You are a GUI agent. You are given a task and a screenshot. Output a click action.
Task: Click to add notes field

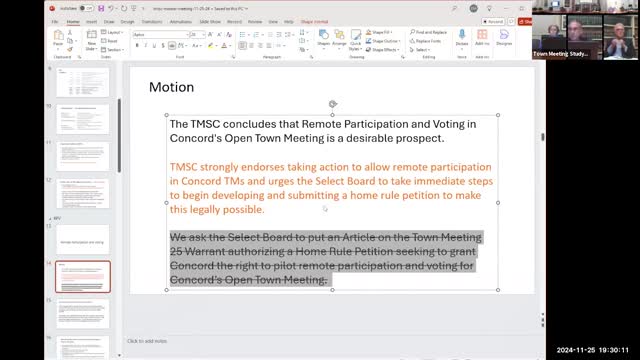pos(147,341)
